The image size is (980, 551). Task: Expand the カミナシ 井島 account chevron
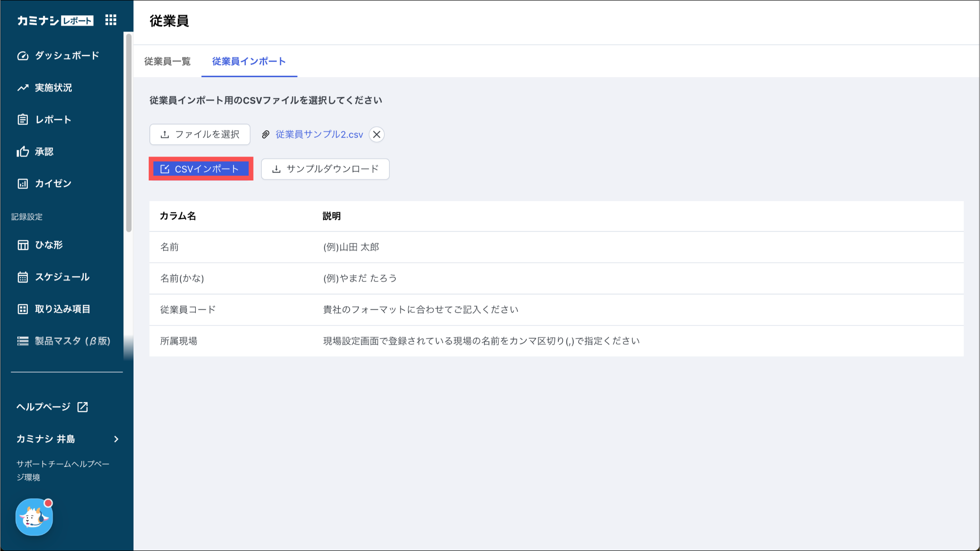(x=116, y=439)
